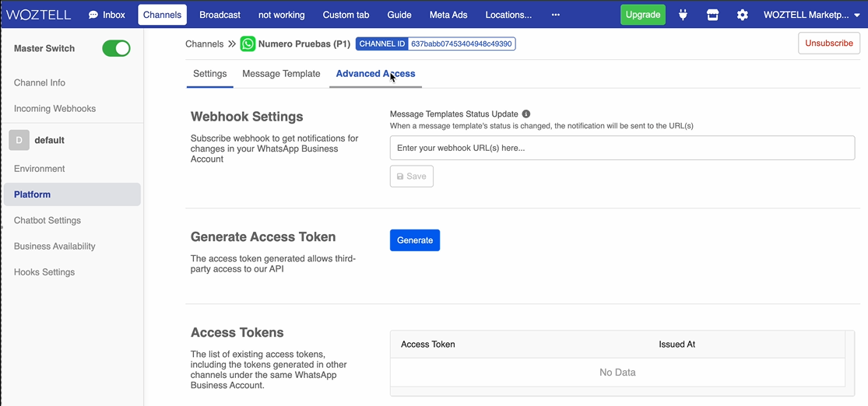This screenshot has height=406, width=868.
Task: Click the Inbox chat bubble icon
Action: tap(93, 15)
